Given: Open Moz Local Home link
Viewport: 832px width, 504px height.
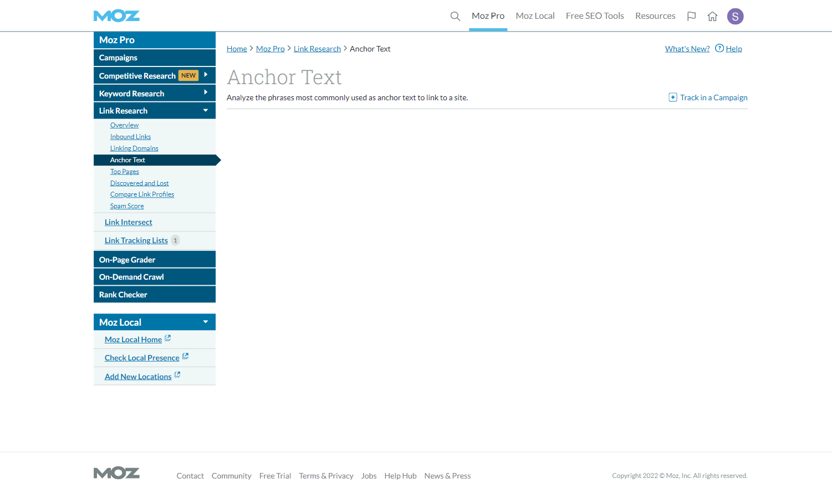Looking at the screenshot, I should (x=133, y=340).
